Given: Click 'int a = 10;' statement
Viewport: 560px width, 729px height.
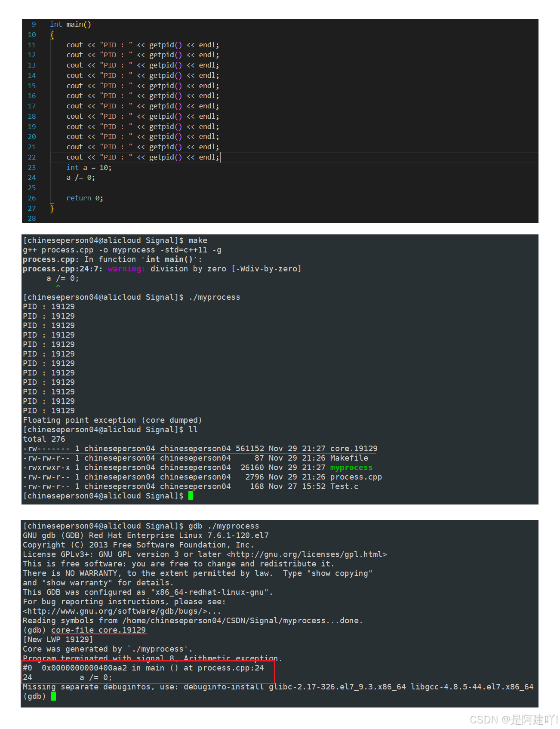Looking at the screenshot, I should tap(89, 168).
